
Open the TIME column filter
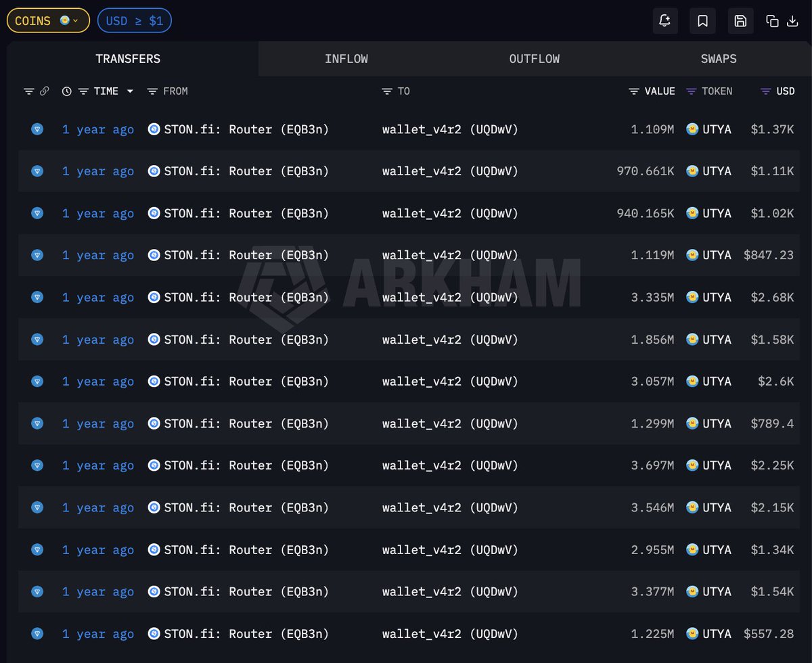point(83,91)
